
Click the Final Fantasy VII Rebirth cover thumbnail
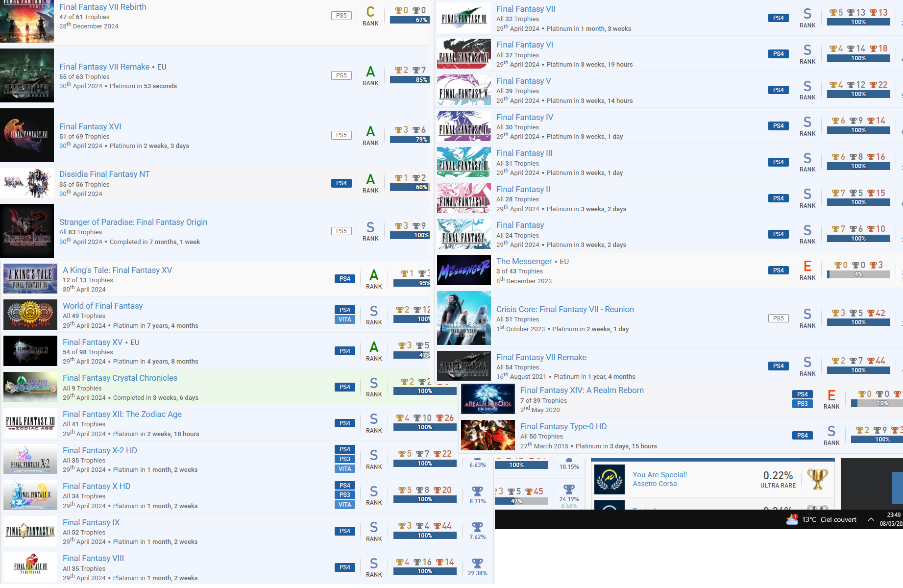[27, 22]
